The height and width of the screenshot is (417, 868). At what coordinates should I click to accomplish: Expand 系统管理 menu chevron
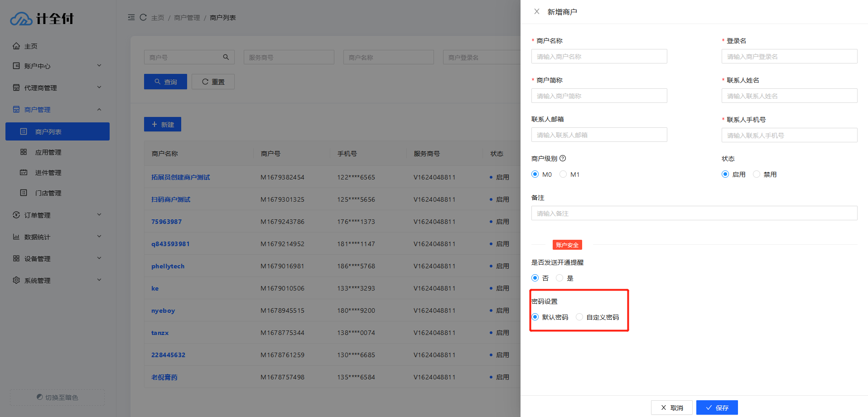[x=99, y=280]
